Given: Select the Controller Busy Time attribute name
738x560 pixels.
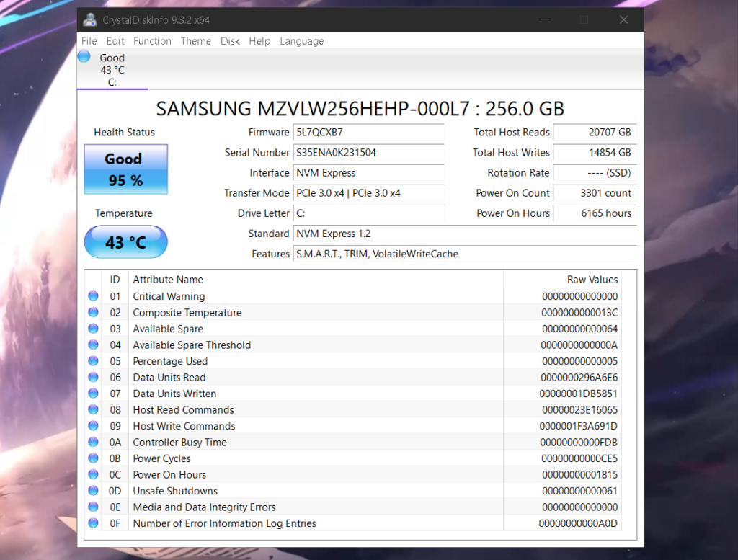Looking at the screenshot, I should click(179, 443).
